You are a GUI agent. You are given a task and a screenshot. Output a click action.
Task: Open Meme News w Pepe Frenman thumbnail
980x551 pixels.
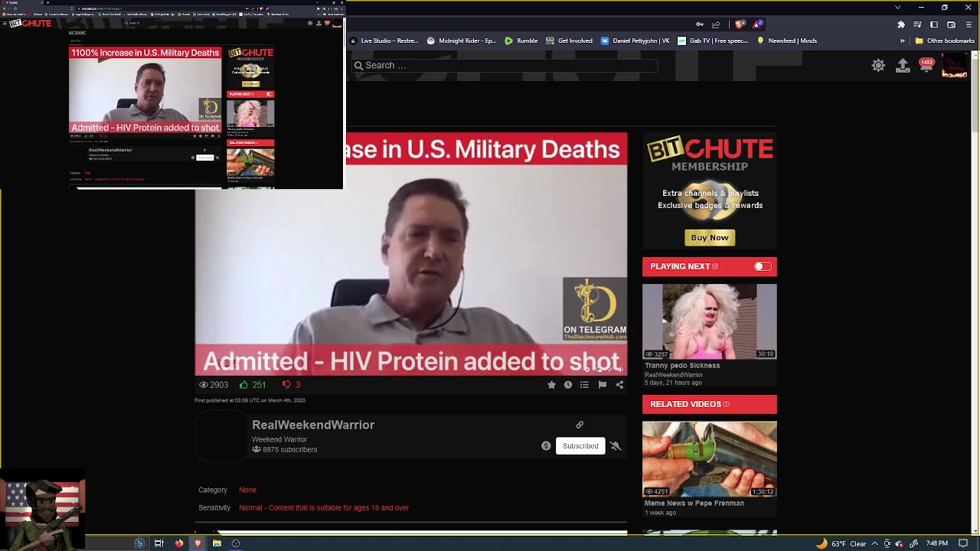click(x=710, y=459)
